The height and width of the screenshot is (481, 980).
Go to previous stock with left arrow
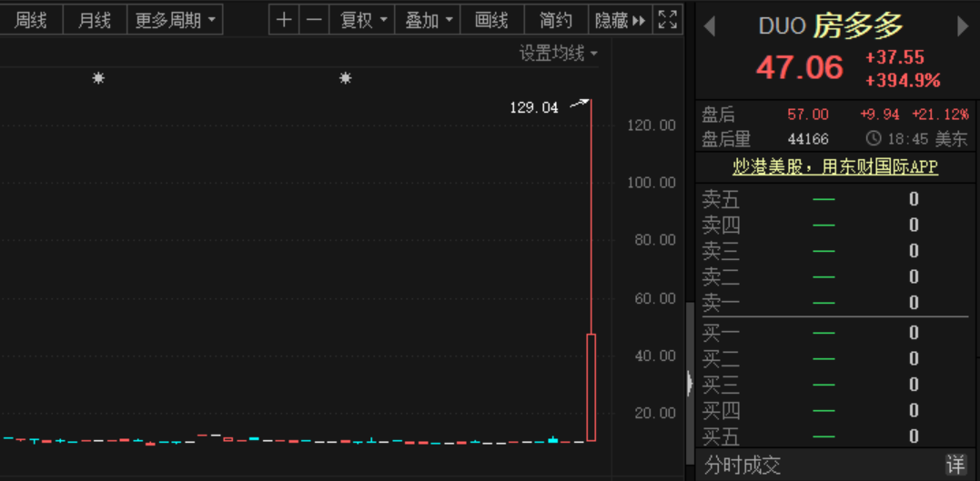[710, 27]
